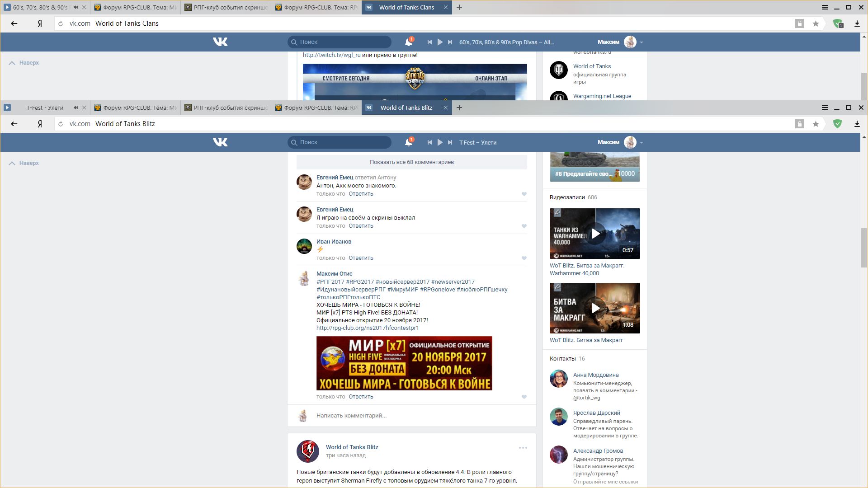Screen dimensions: 868x488
Task: Open the three-dot menu on World of Tanks Blitz post
Action: tap(523, 448)
